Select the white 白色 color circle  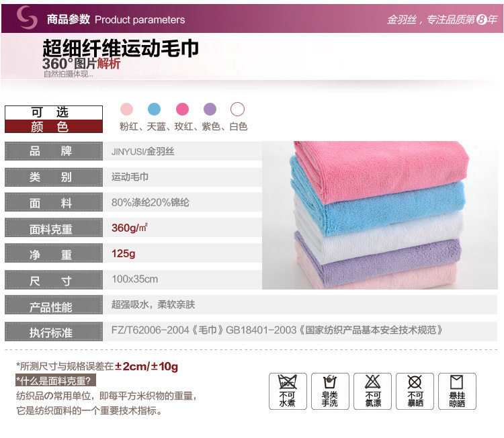click(237, 109)
